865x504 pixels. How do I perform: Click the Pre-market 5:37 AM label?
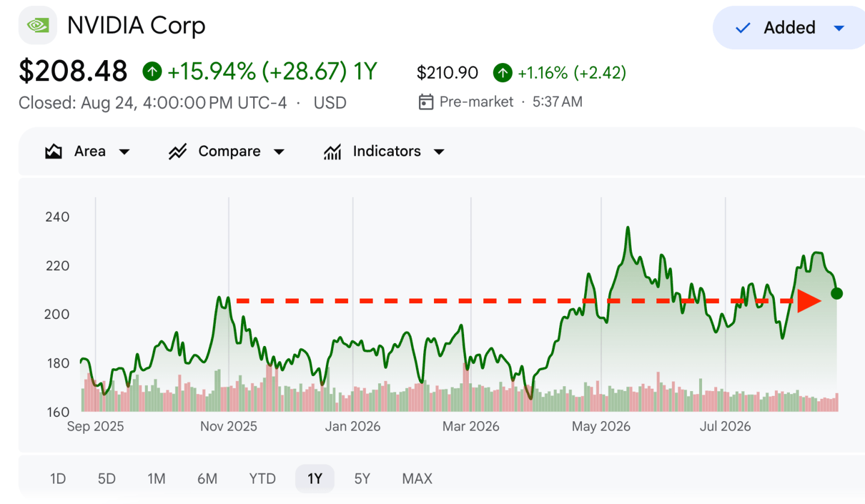(511, 102)
